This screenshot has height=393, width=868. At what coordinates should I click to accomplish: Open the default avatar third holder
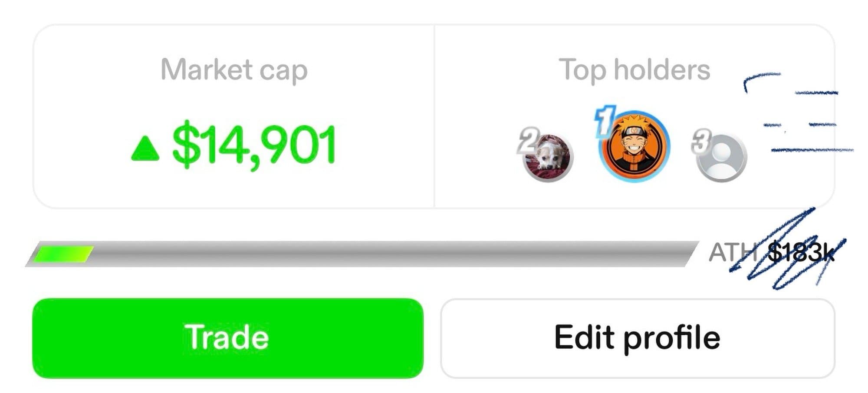[x=721, y=158]
